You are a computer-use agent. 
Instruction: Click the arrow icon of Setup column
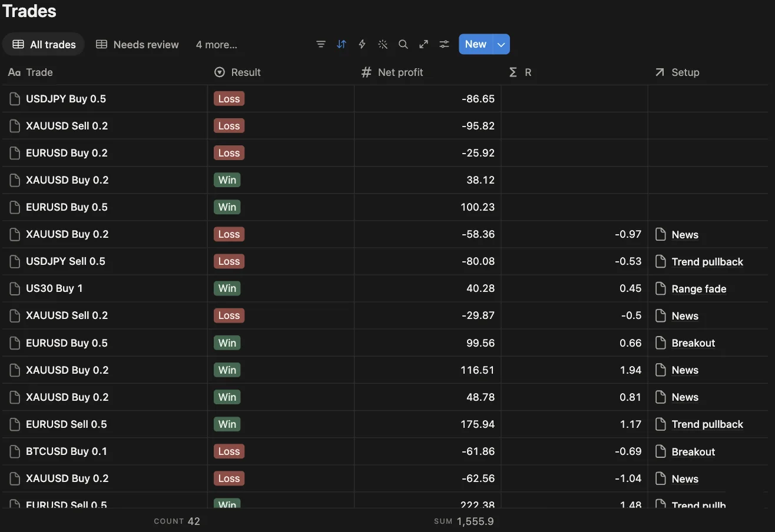click(660, 72)
